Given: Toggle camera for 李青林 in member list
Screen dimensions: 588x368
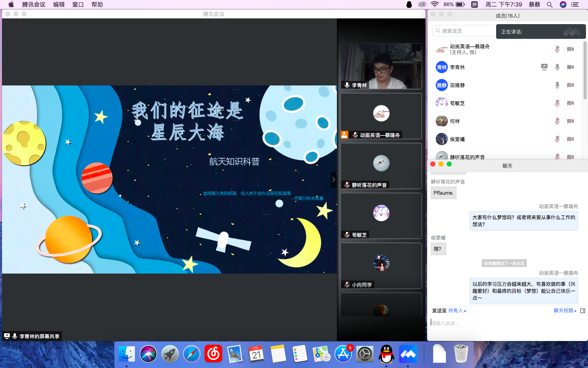Looking at the screenshot, I should (570, 67).
